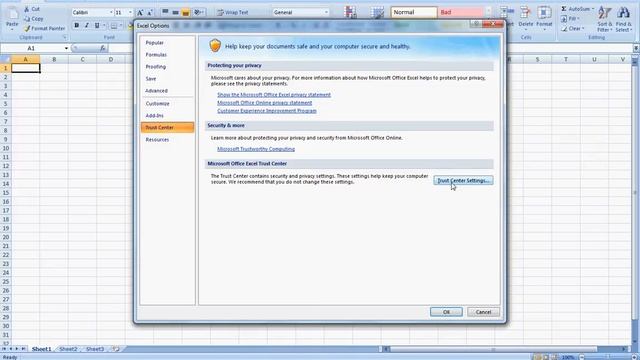Click the Orientation icon

click(198, 12)
